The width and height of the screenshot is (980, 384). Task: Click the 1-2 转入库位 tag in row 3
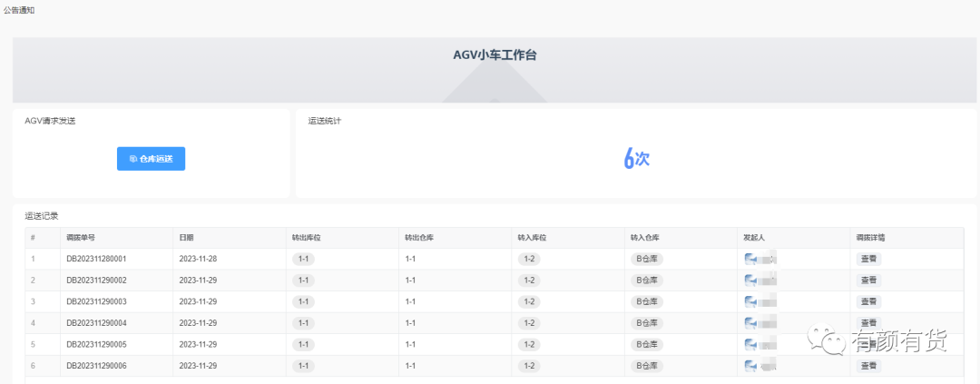(529, 301)
